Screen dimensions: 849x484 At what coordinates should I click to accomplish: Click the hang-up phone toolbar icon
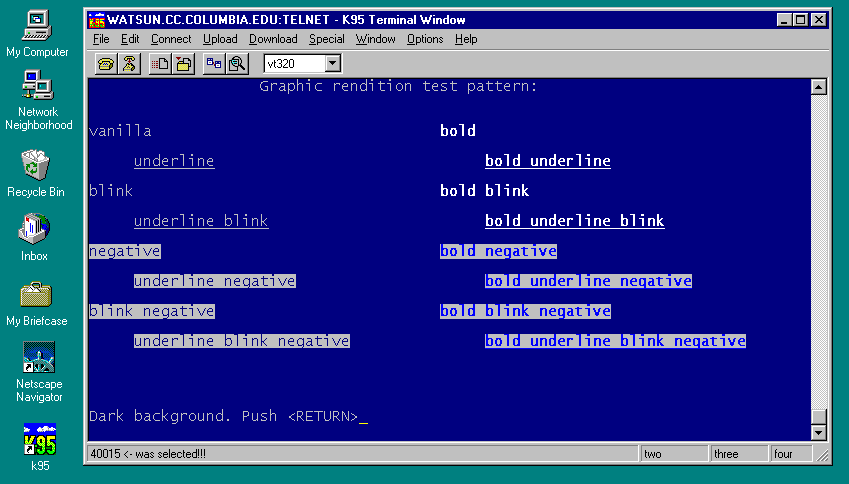[x=129, y=64]
